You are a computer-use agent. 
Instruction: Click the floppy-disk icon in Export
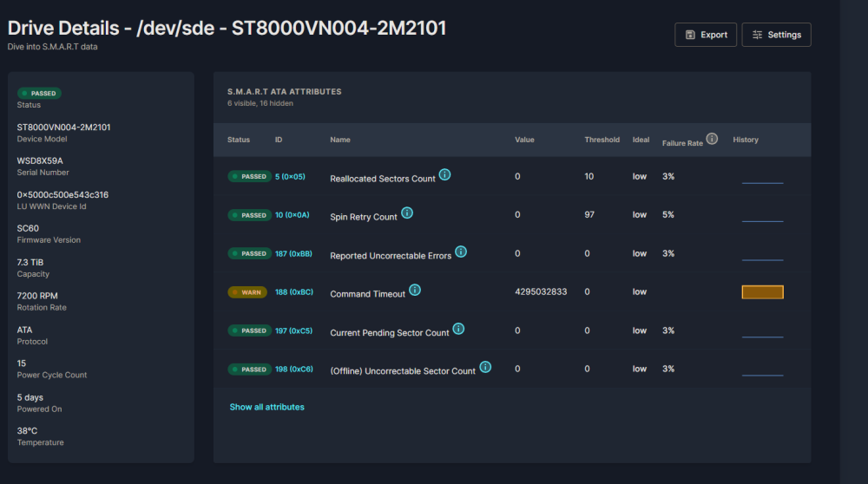690,35
